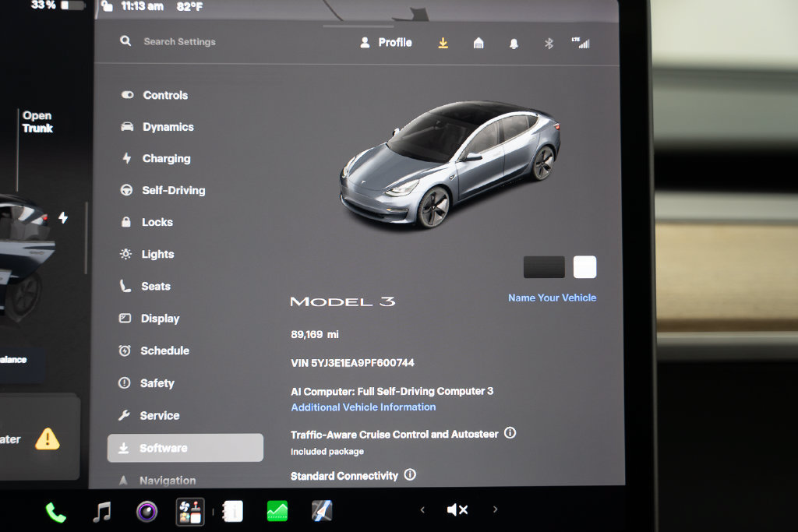798x532 pixels.
Task: Select the white color swatch
Action: 584,267
